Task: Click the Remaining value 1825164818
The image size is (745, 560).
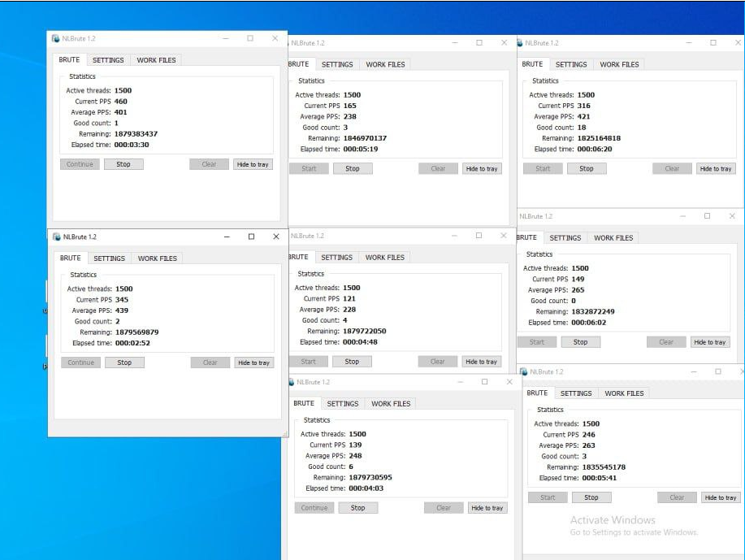Action: point(599,138)
